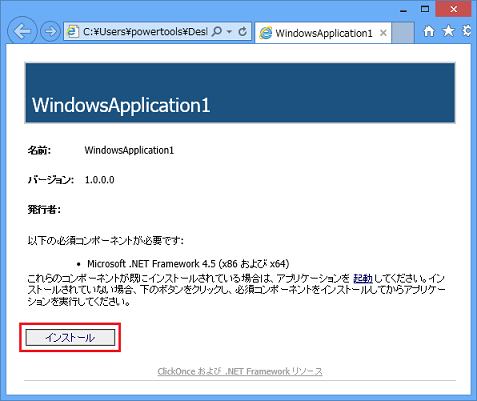Click the 以下の必須コンポーネントが必要です text
The height and width of the screenshot is (401, 477).
pos(105,240)
